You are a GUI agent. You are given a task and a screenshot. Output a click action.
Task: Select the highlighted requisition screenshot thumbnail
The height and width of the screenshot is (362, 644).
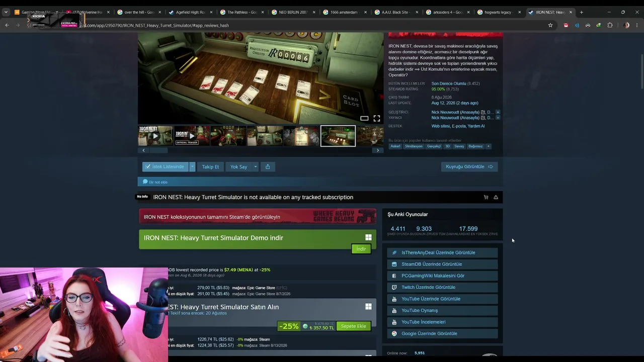click(x=338, y=136)
